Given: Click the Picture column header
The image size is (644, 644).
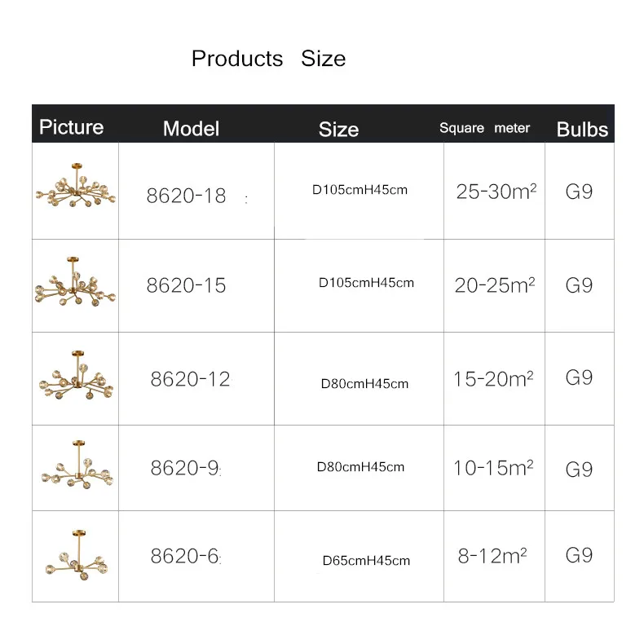Looking at the screenshot, I should click(x=72, y=127).
